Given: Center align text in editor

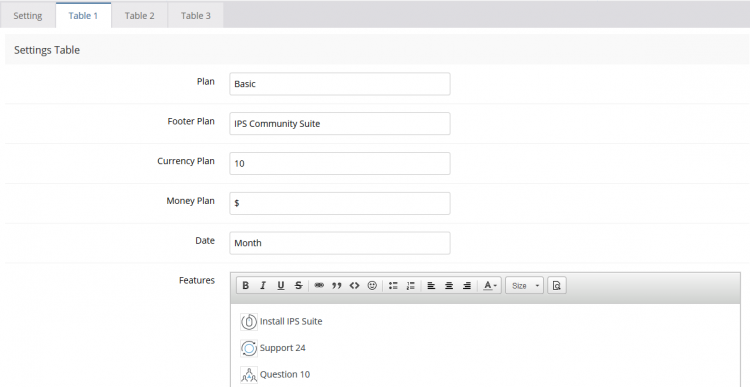Looking at the screenshot, I should 449,286.
